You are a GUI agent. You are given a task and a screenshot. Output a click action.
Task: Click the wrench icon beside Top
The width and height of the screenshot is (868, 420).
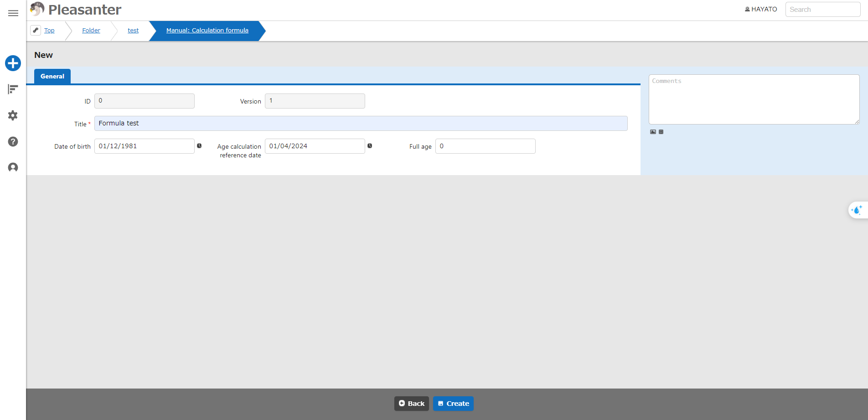point(36,30)
